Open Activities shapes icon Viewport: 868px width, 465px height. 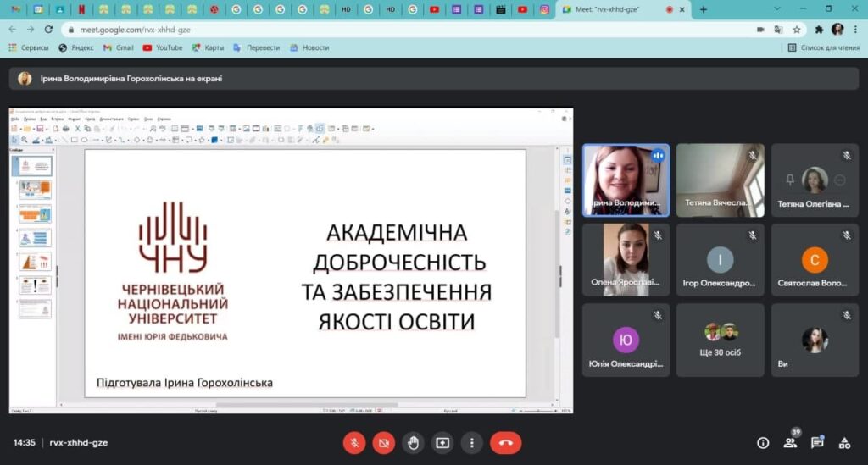pyautogui.click(x=844, y=443)
